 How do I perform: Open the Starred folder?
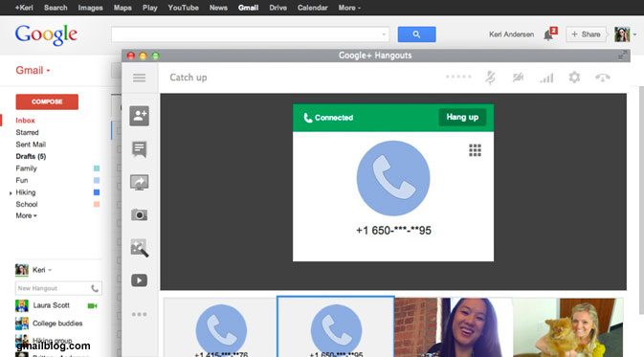(27, 132)
